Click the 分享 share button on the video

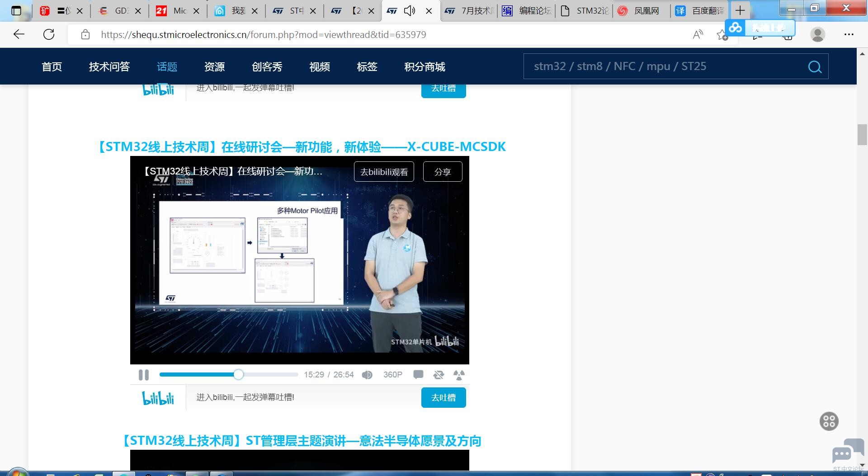[443, 172]
